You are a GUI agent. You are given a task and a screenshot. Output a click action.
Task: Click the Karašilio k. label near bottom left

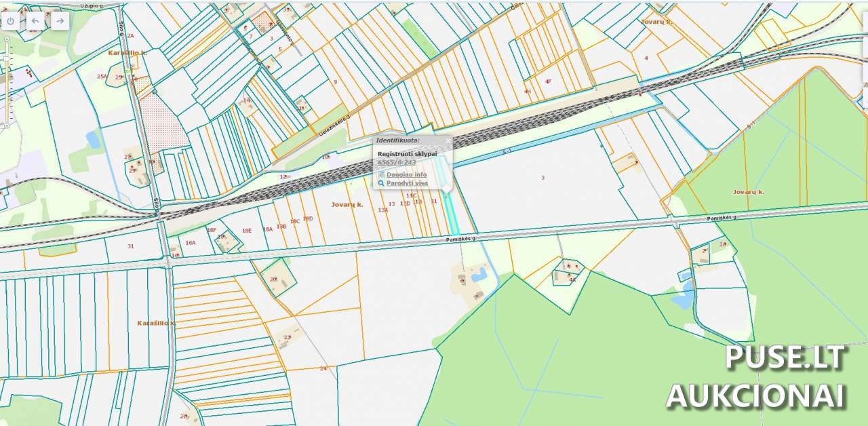tap(156, 323)
